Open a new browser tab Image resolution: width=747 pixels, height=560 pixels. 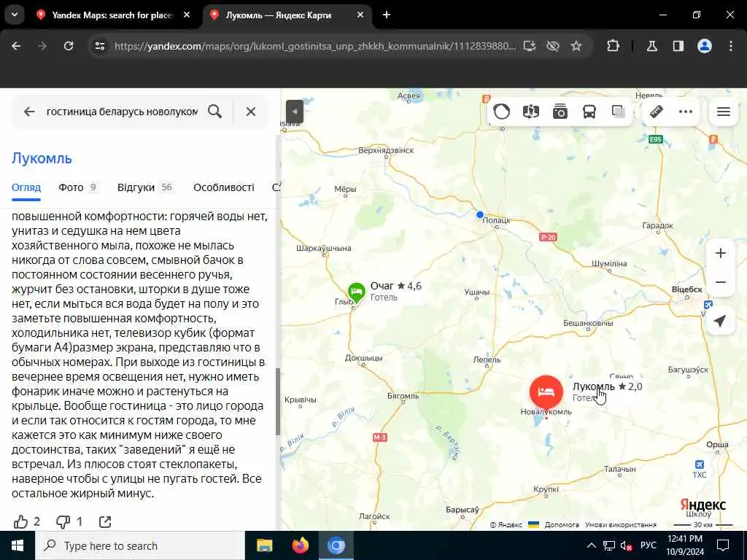pos(387,15)
